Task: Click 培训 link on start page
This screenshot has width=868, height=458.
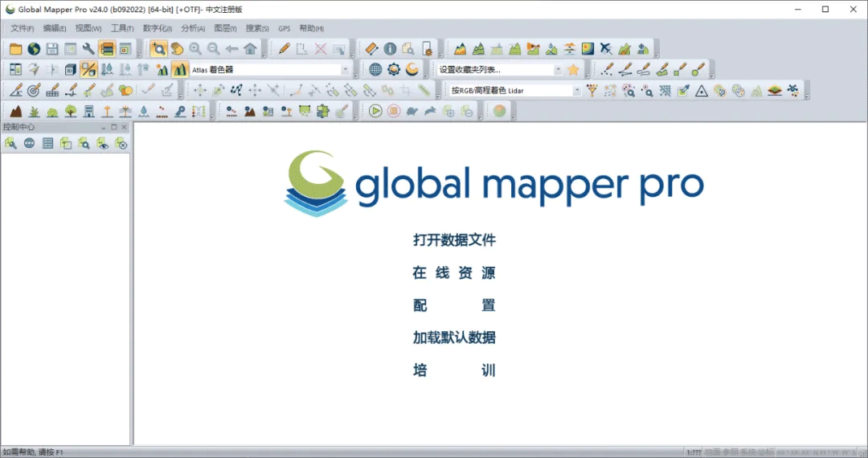Action: pyautogui.click(x=454, y=370)
